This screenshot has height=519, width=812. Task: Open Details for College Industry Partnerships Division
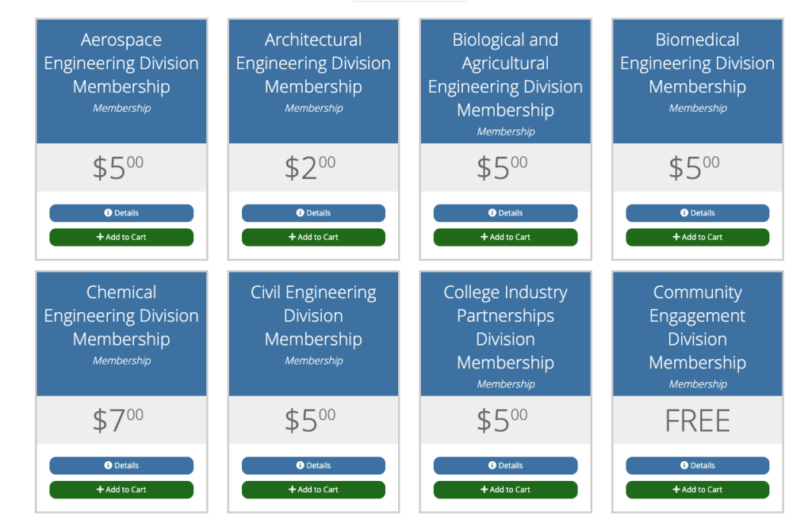pos(505,465)
